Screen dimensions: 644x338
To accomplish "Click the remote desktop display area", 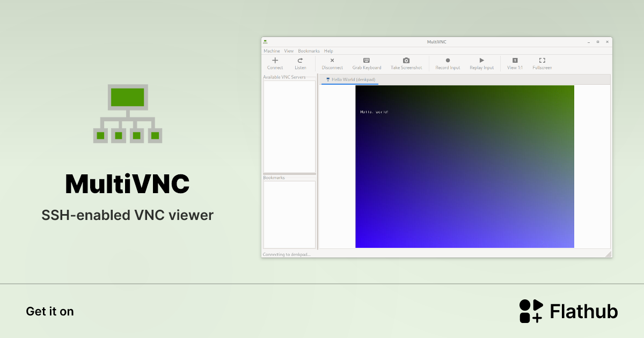I will (x=465, y=166).
